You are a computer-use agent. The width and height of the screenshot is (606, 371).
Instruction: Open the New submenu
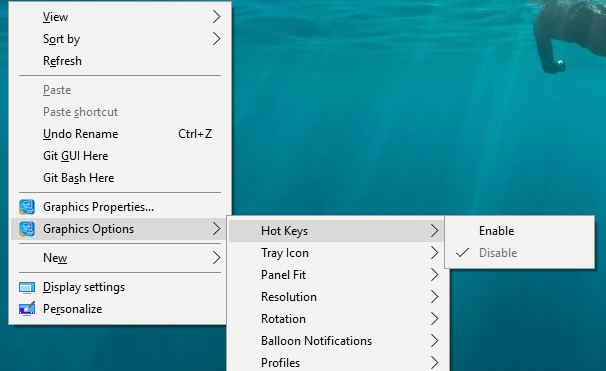[120, 258]
